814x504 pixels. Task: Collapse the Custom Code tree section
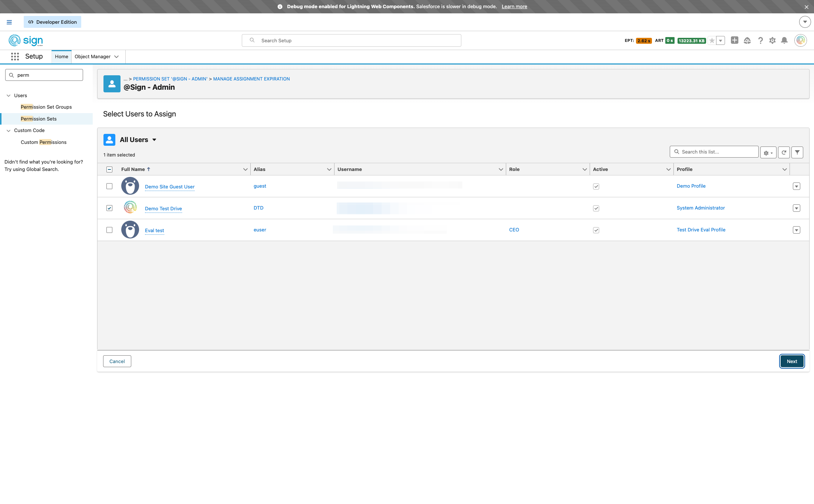coord(9,131)
